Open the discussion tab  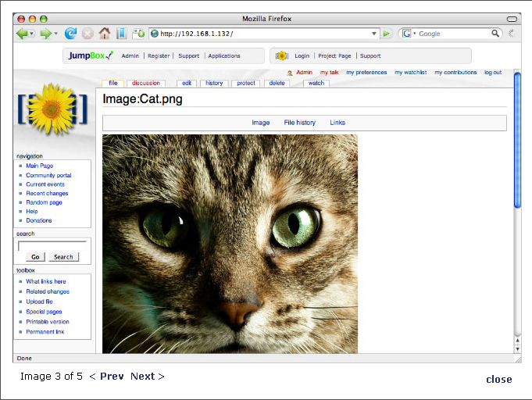pos(146,83)
